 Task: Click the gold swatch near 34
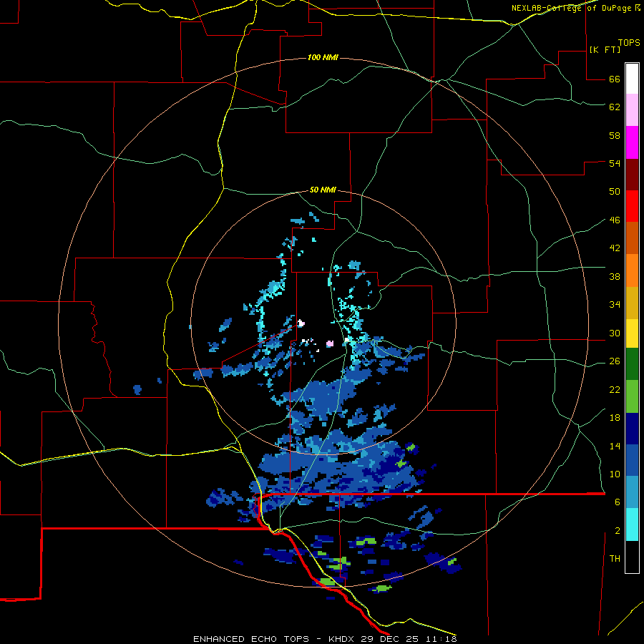(x=632, y=303)
